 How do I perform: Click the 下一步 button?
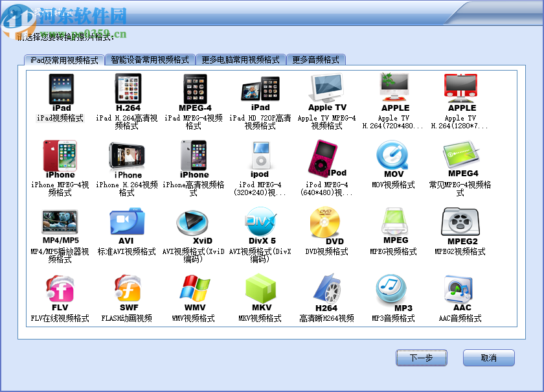point(422,358)
